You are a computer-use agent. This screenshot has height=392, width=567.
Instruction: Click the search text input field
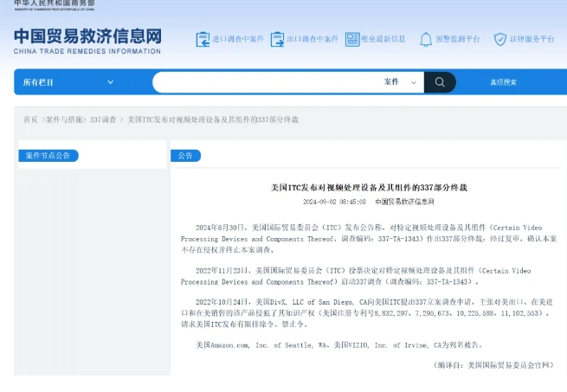click(266, 82)
